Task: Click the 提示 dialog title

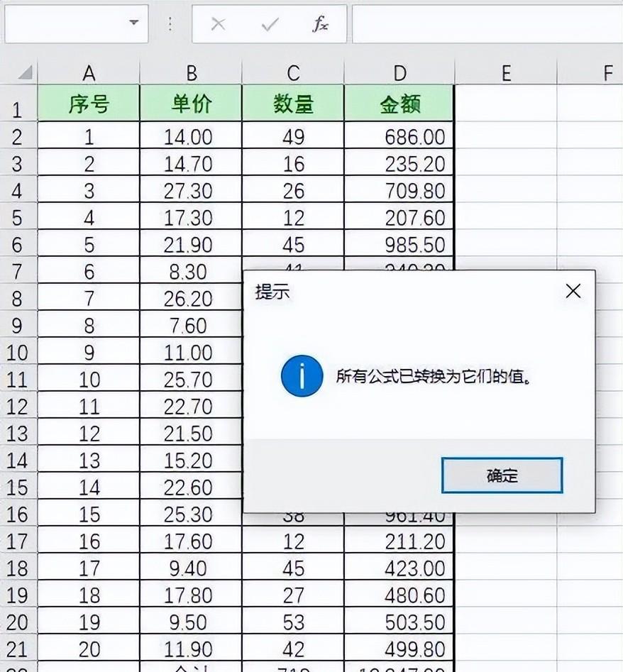Action: coord(272,292)
